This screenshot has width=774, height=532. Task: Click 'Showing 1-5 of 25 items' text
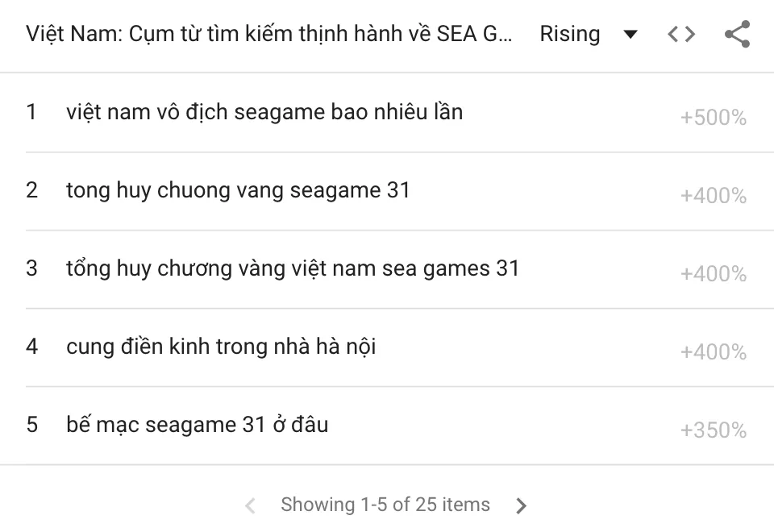[x=385, y=505]
